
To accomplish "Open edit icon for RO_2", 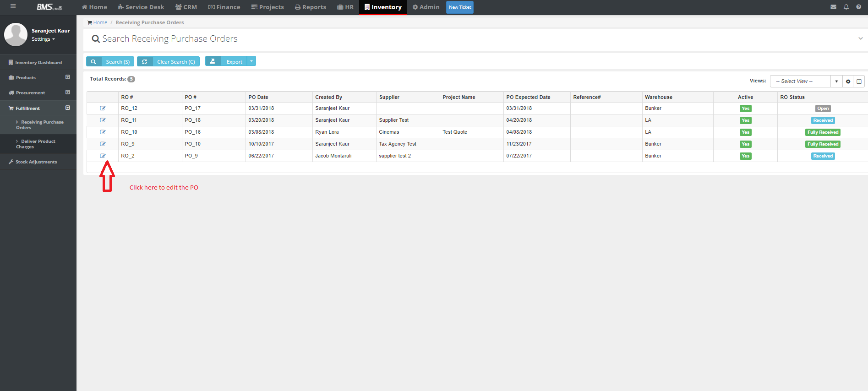I will (103, 156).
